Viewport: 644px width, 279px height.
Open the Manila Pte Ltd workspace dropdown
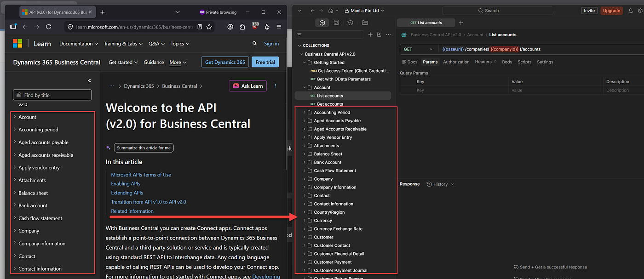[x=364, y=11]
